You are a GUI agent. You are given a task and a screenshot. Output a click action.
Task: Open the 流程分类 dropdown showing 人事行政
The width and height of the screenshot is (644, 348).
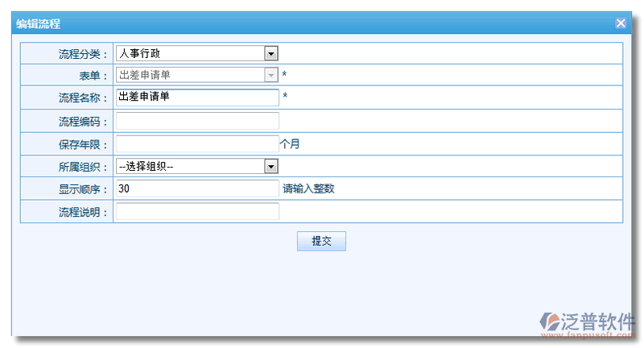click(x=197, y=53)
